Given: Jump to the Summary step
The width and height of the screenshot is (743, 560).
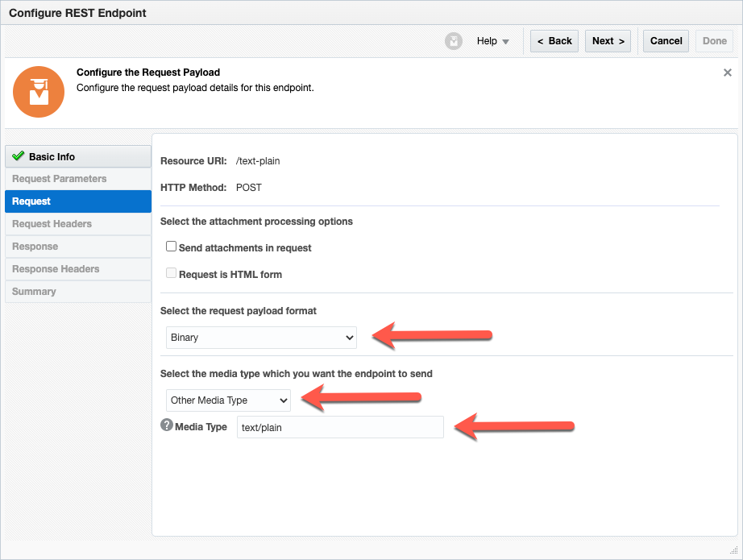Looking at the screenshot, I should click(x=34, y=292).
